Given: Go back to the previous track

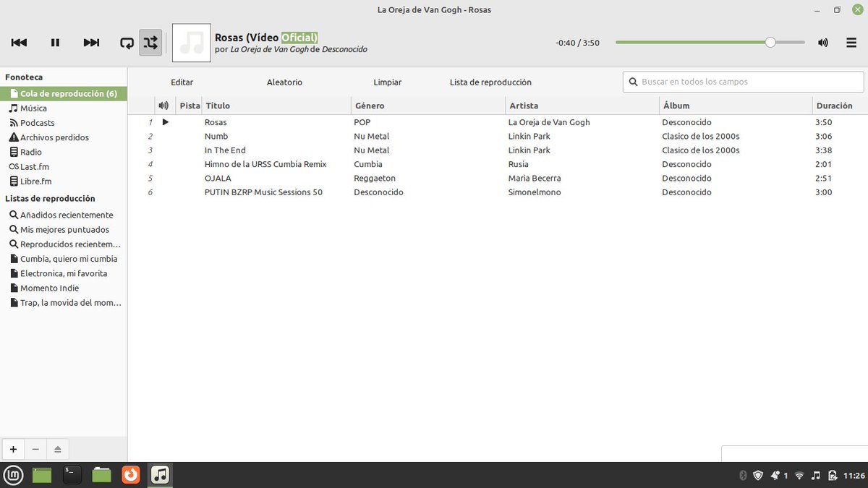Looking at the screenshot, I should 20,43.
